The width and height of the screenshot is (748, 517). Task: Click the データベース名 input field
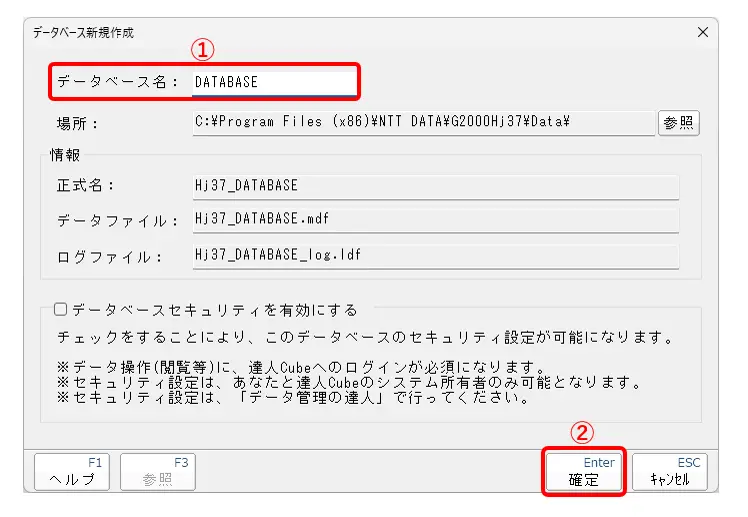(x=274, y=82)
